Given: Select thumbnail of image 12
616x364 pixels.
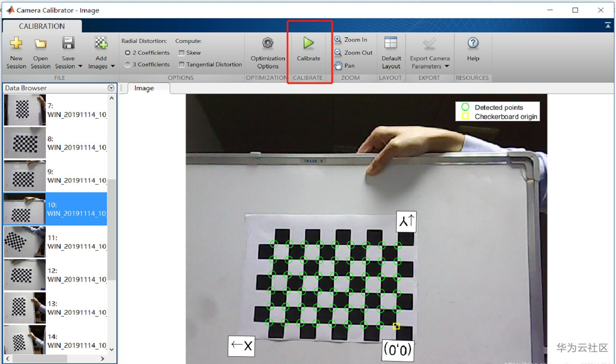Looking at the screenshot, I should click(25, 275).
